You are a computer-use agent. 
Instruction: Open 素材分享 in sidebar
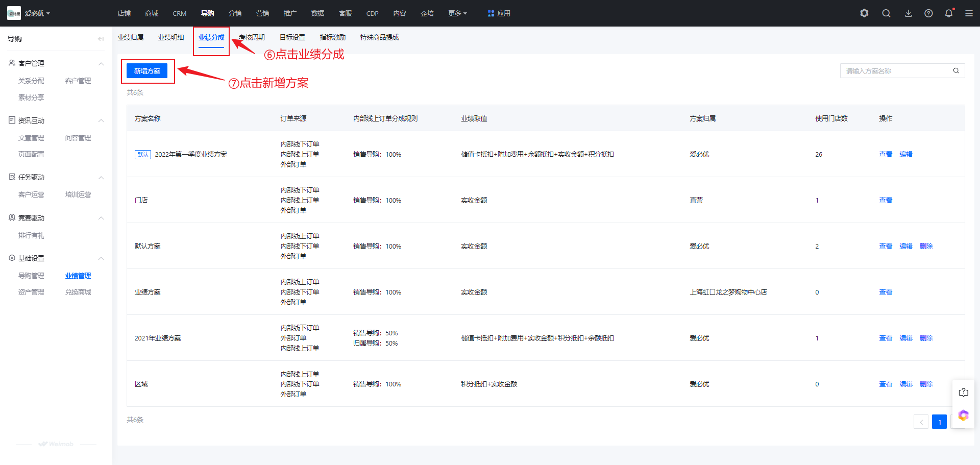coord(31,97)
